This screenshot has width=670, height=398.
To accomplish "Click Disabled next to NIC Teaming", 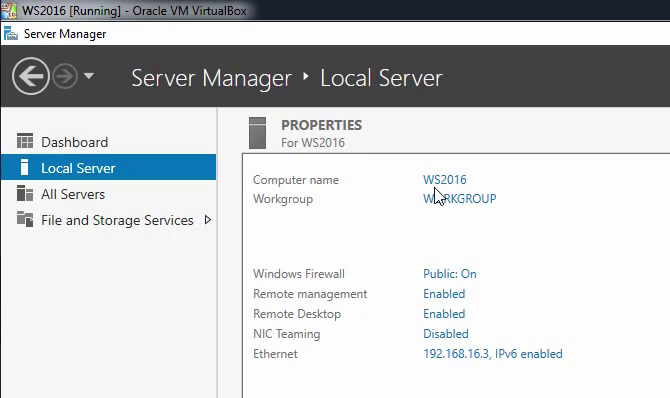I will coord(446,333).
